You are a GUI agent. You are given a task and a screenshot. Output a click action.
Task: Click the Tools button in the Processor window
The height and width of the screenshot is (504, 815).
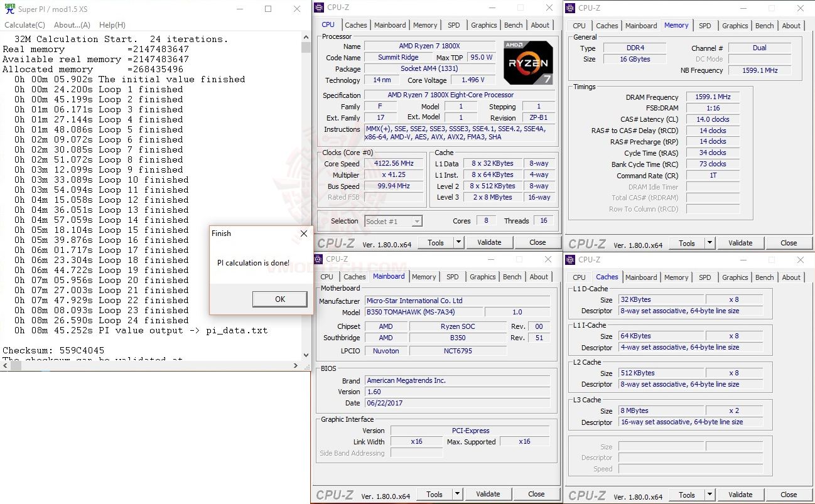(x=436, y=242)
